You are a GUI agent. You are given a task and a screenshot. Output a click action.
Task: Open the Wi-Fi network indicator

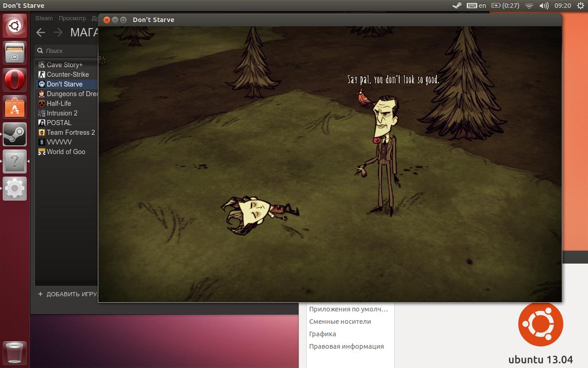pos(529,6)
